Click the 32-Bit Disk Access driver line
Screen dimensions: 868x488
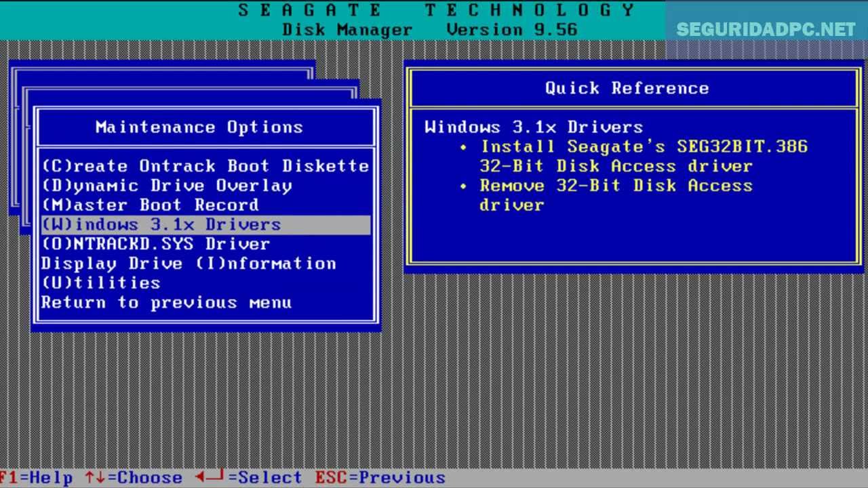616,166
